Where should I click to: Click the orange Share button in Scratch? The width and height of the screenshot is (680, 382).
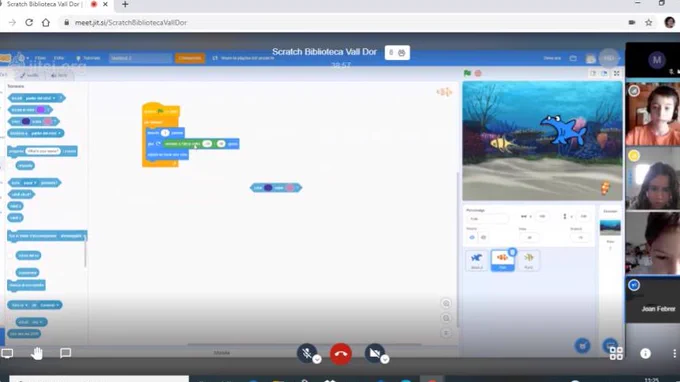(x=190, y=58)
